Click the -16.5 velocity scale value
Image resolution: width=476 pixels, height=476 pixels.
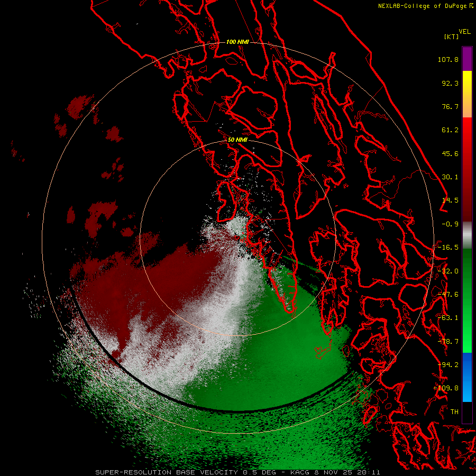(448, 248)
